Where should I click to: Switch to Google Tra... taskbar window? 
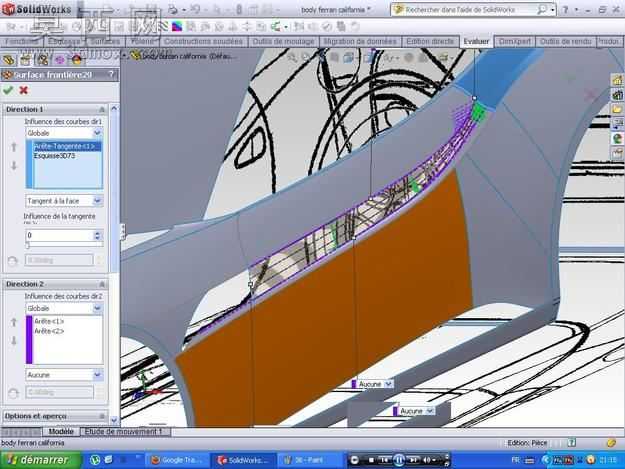[176, 460]
